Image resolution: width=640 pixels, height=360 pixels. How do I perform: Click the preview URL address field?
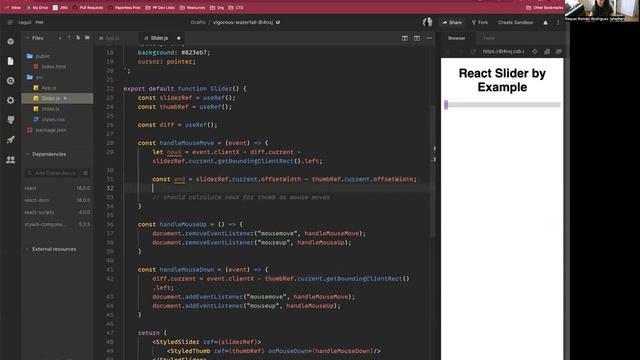[504, 51]
